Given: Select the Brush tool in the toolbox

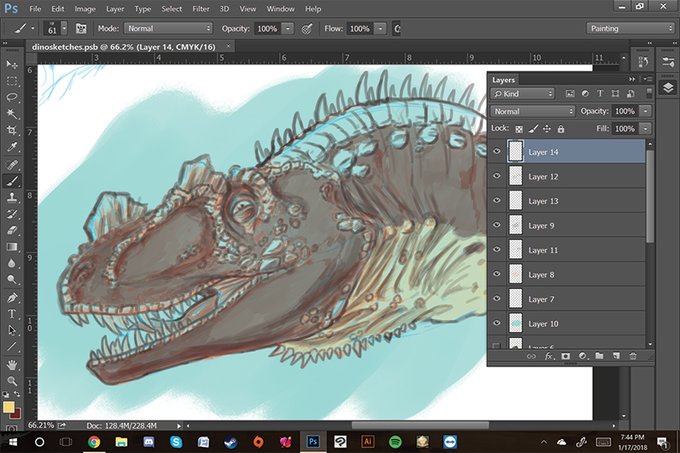Looking at the screenshot, I should pyautogui.click(x=13, y=181).
